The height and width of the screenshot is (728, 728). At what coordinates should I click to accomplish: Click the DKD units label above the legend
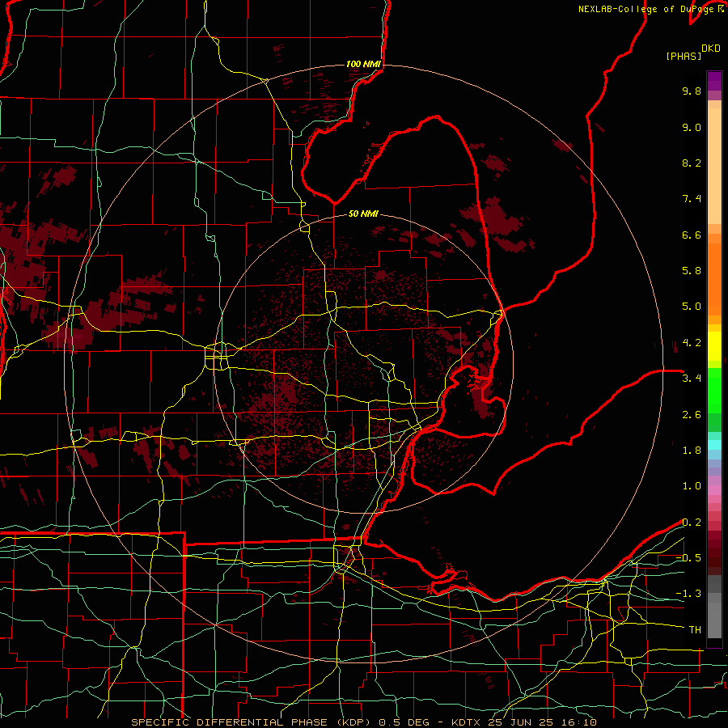click(710, 49)
